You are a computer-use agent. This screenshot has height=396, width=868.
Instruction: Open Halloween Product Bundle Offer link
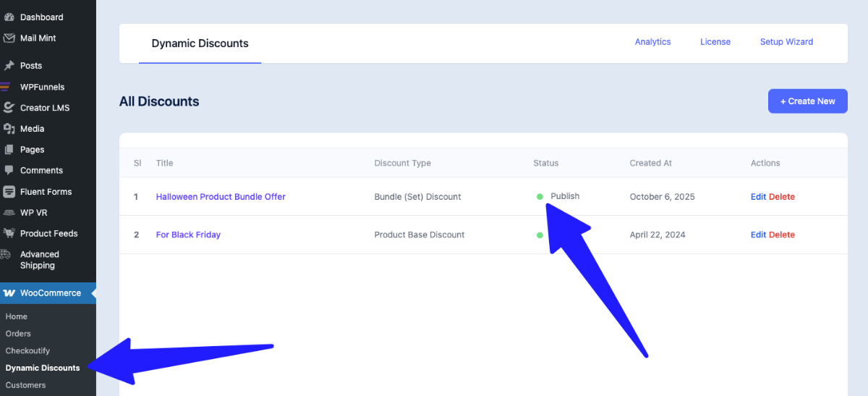tap(221, 197)
